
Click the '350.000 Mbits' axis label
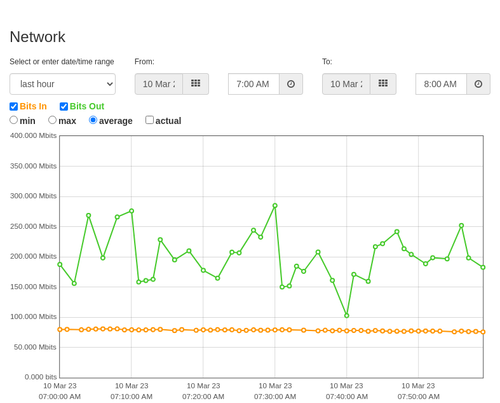33,166
